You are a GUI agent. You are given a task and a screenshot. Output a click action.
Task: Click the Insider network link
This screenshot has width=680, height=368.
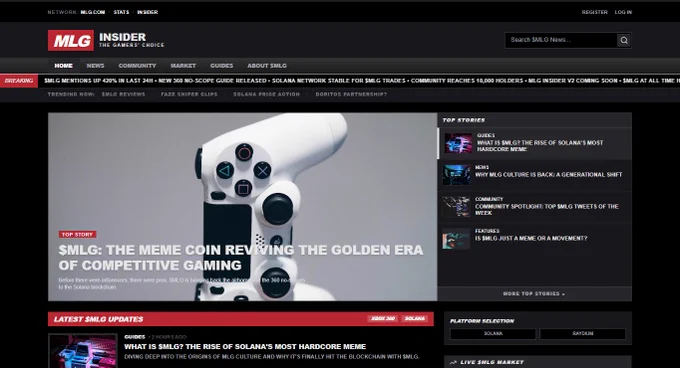(x=147, y=12)
